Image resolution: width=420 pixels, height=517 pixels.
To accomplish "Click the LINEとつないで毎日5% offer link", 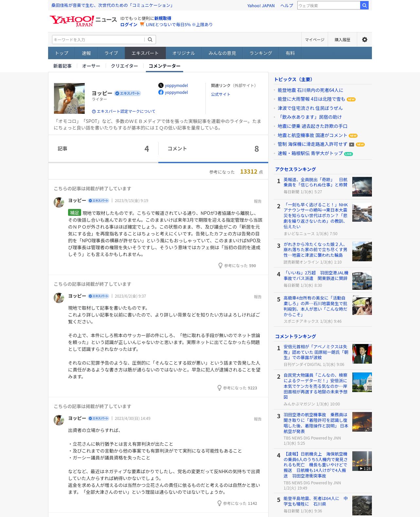I will coord(179,25).
